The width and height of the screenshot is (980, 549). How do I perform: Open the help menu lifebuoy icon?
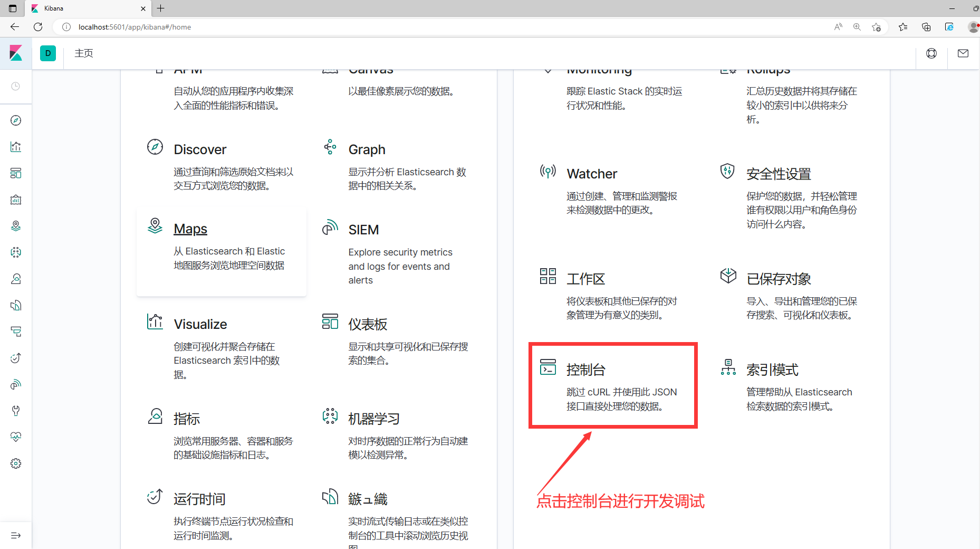coord(931,53)
